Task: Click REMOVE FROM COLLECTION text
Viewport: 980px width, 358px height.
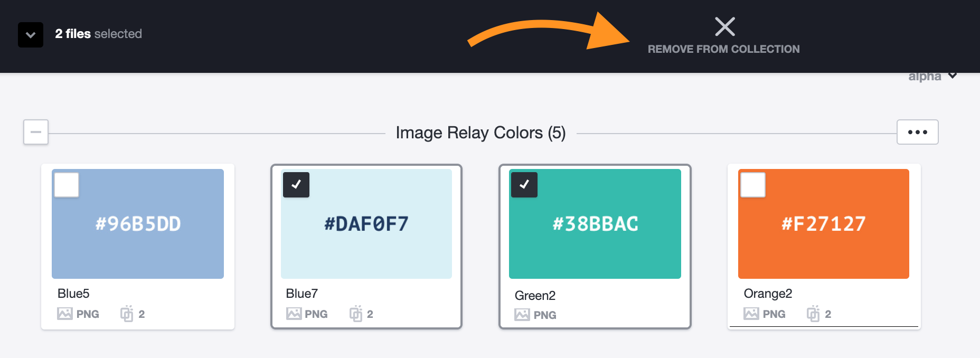Action: (724, 49)
